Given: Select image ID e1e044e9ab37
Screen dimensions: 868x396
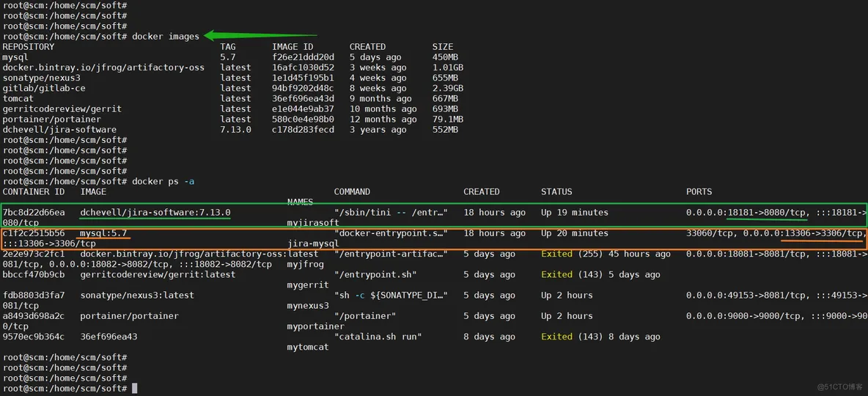Looking at the screenshot, I should (x=303, y=109).
